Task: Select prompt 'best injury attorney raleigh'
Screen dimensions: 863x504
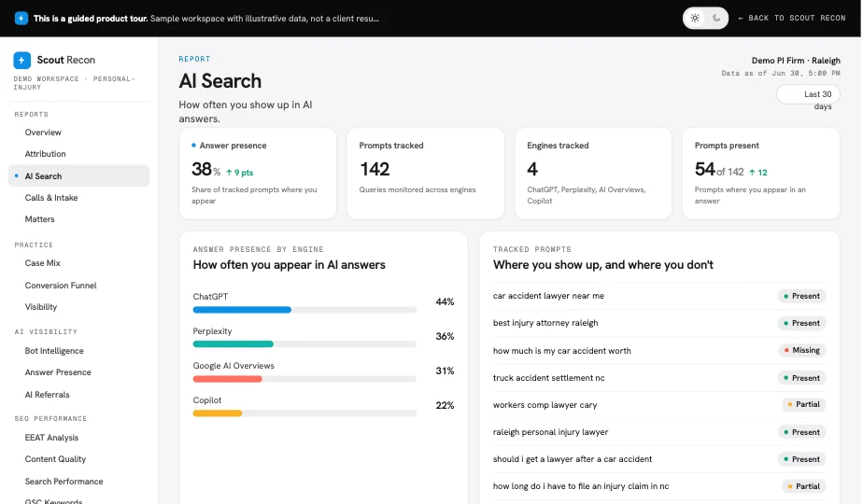Action: [545, 323]
